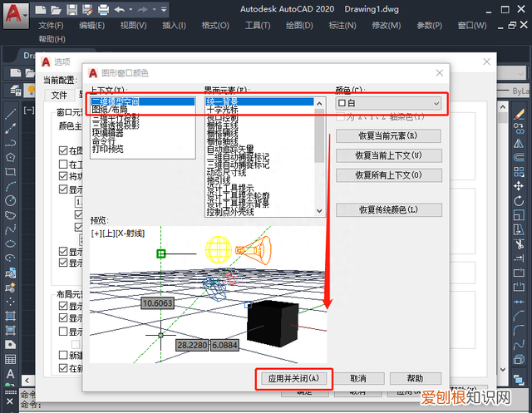This screenshot has width=532, height=413.
Task: Click the Plot printer icon
Action: pos(103,9)
